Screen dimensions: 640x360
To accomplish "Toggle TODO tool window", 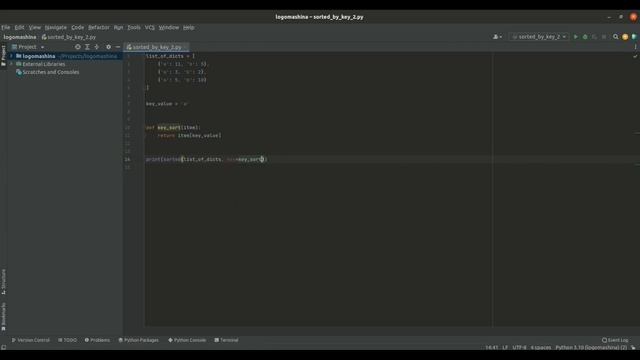I will 67,340.
